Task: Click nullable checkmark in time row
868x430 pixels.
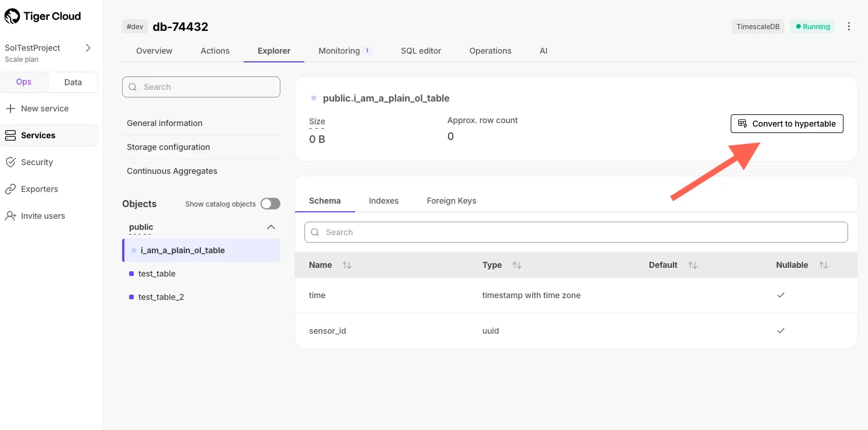Action: pyautogui.click(x=781, y=295)
